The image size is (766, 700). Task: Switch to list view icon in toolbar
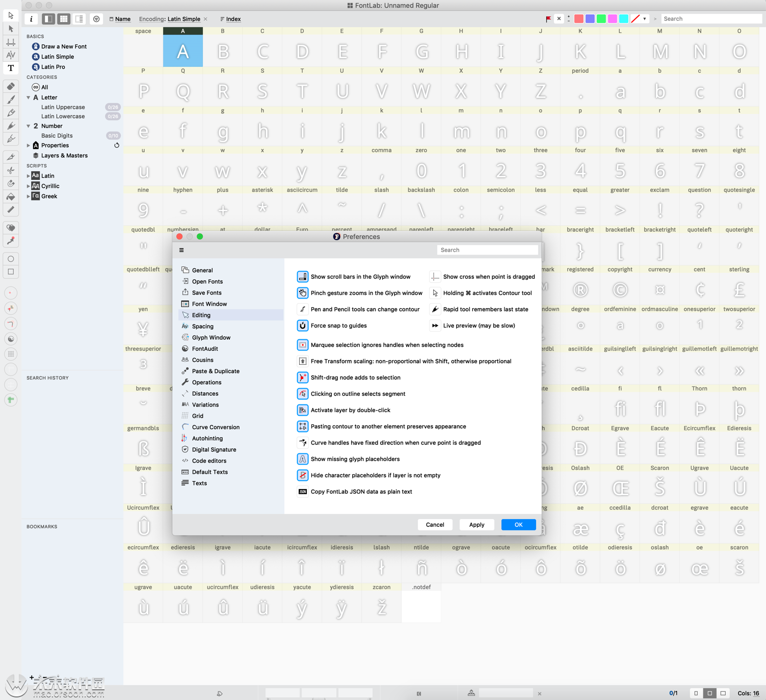coord(80,19)
